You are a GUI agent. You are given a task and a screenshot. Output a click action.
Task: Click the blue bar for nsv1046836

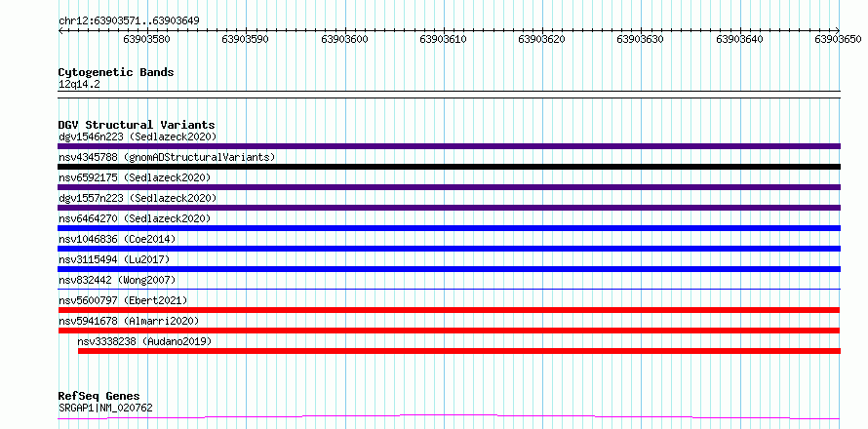(449, 249)
